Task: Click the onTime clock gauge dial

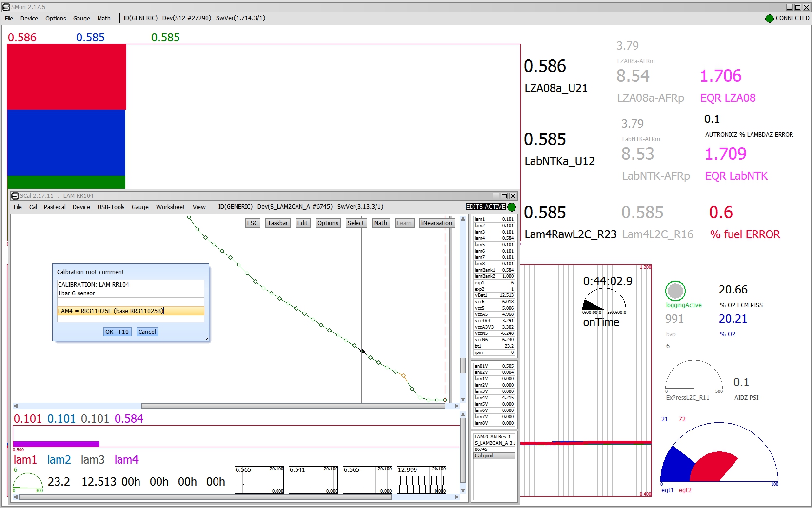Action: pyautogui.click(x=604, y=300)
